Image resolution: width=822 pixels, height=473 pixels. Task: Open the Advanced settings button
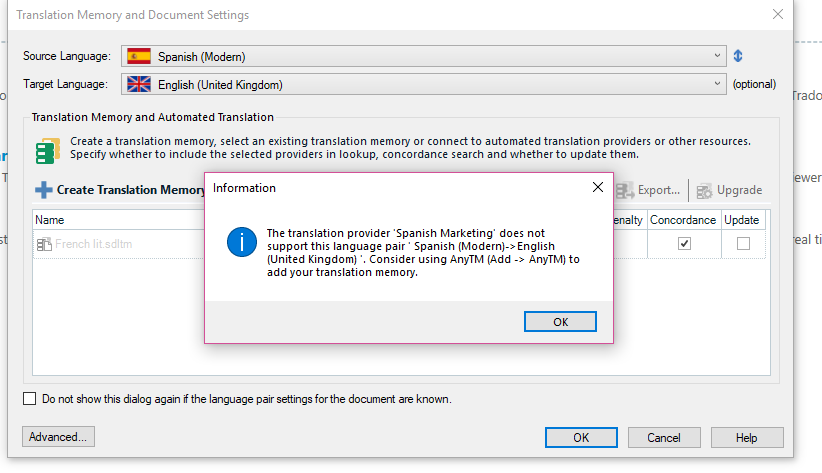coord(58,437)
